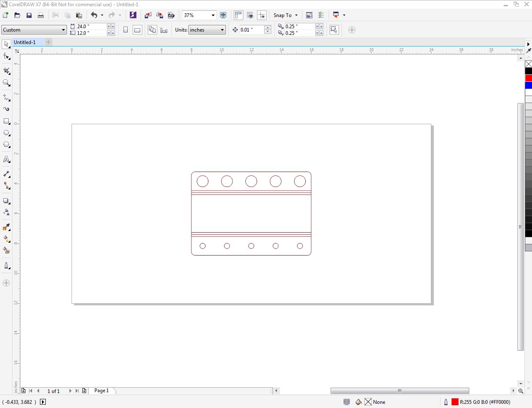Click the Import icon
This screenshot has height=408, width=532.
pyautogui.click(x=148, y=15)
